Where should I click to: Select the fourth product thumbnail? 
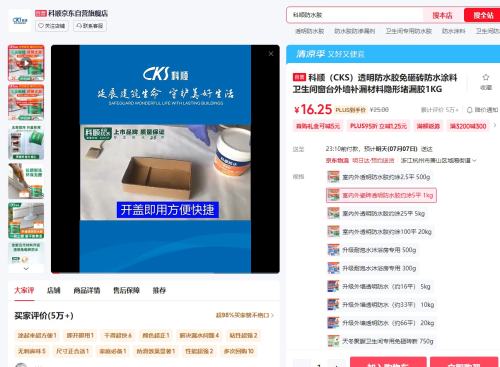click(x=26, y=181)
